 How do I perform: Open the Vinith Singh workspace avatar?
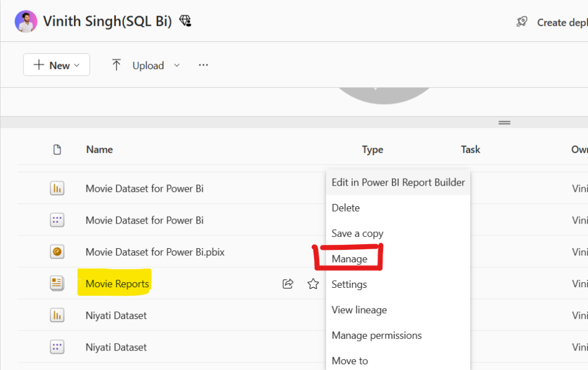26,21
